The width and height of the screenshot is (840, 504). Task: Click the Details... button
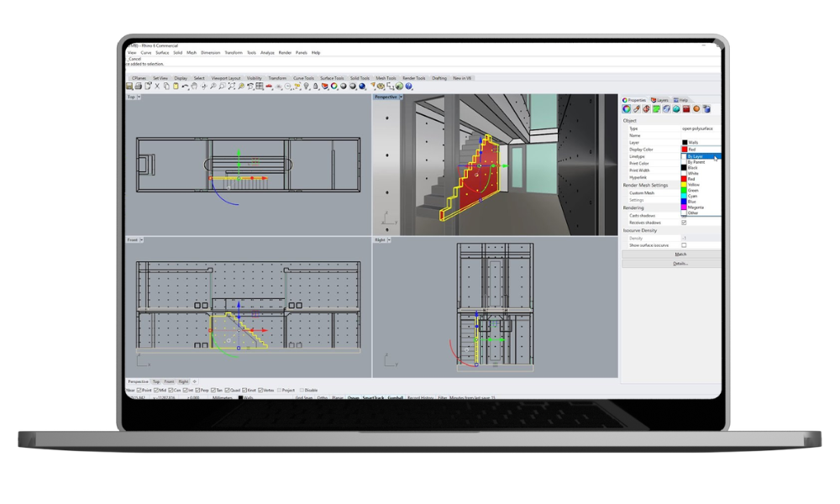point(680,263)
